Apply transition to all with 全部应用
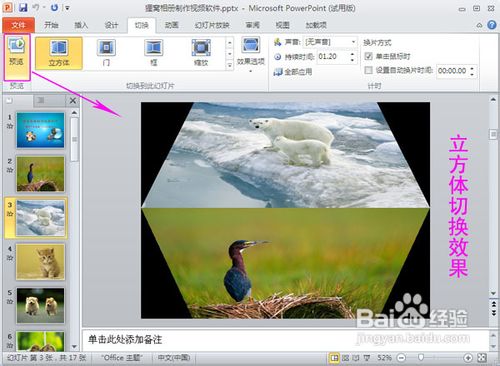This screenshot has width=500, height=366. point(293,72)
